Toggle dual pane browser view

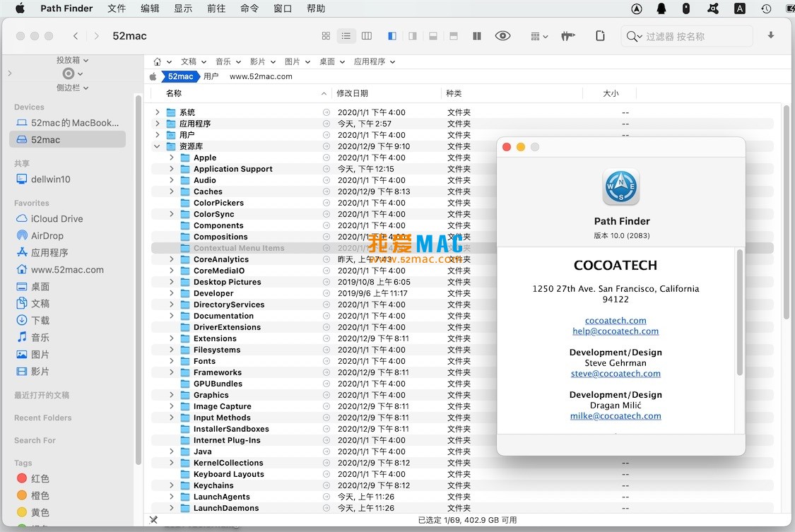[476, 36]
